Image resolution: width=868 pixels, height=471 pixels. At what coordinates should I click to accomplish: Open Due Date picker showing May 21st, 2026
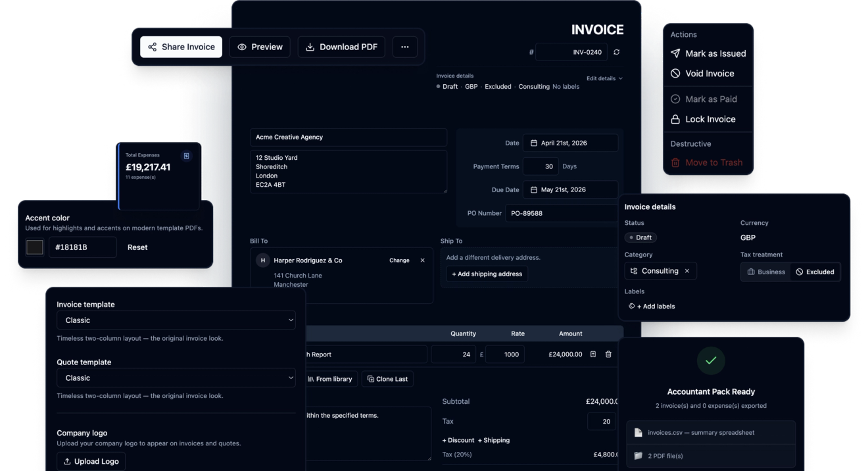570,189
